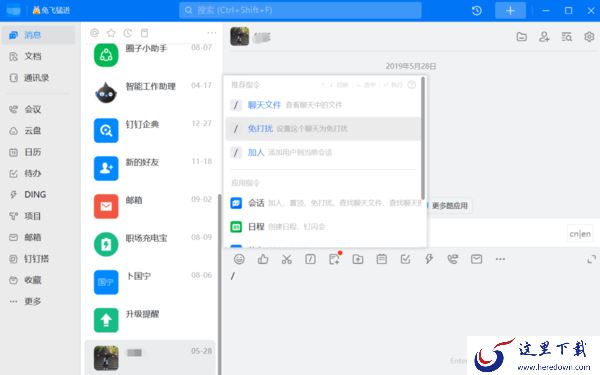Viewport: 600px width, 375px height.
Task: Open chat settings gear icon
Action: tap(589, 37)
